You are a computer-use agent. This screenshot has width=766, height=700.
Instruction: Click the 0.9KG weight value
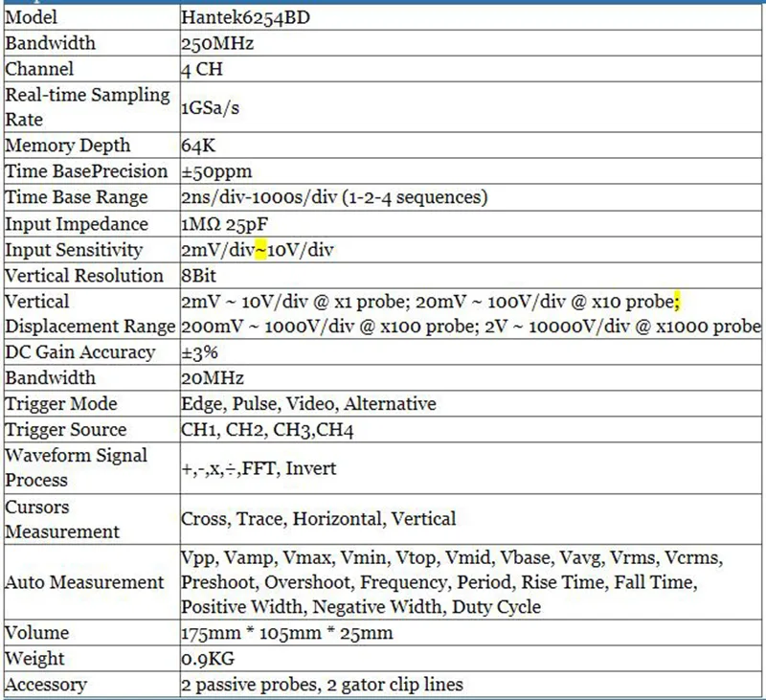208,659
